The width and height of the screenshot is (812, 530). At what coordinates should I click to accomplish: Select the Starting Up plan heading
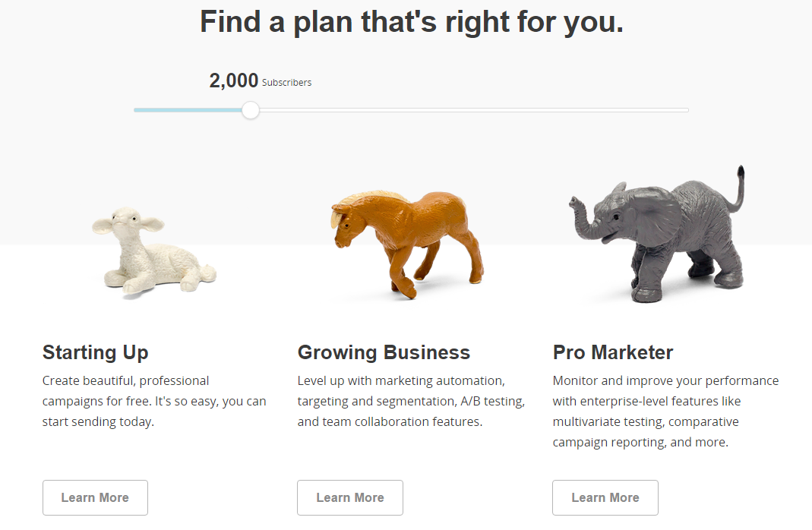coord(95,352)
